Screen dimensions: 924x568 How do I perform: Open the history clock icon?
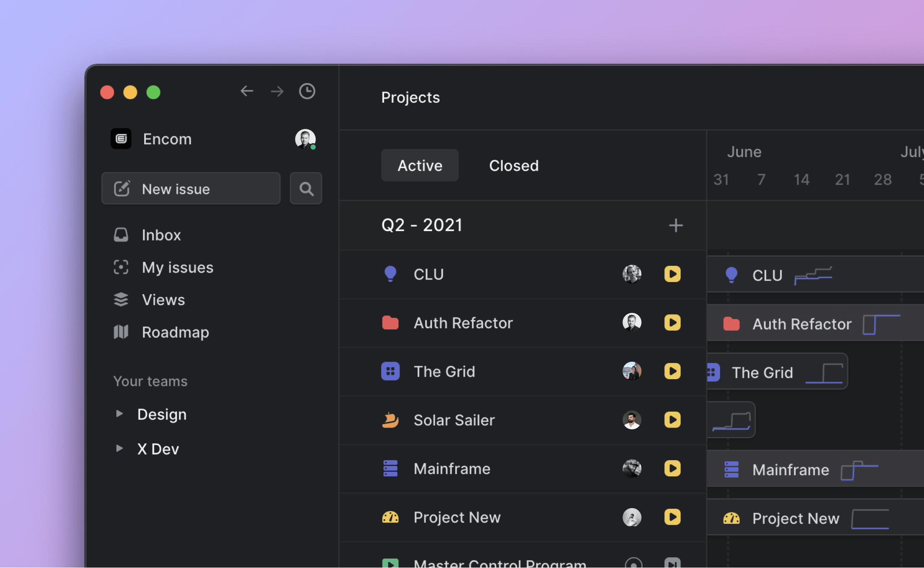[x=307, y=91]
